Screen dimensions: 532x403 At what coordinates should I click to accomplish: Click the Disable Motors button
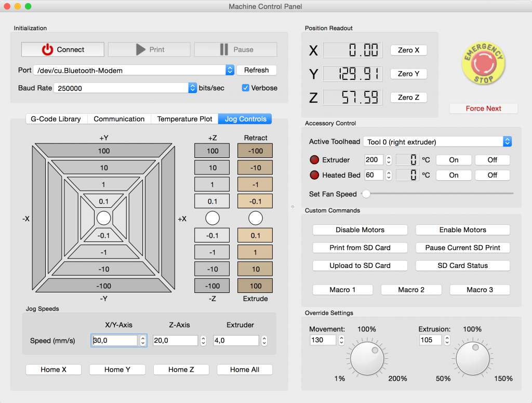tap(360, 230)
